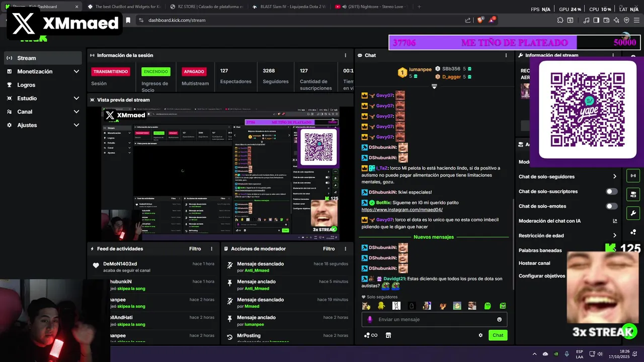Click the channel points infinity icon
Image resolution: width=644 pixels, height=362 pixels.
(x=371, y=335)
